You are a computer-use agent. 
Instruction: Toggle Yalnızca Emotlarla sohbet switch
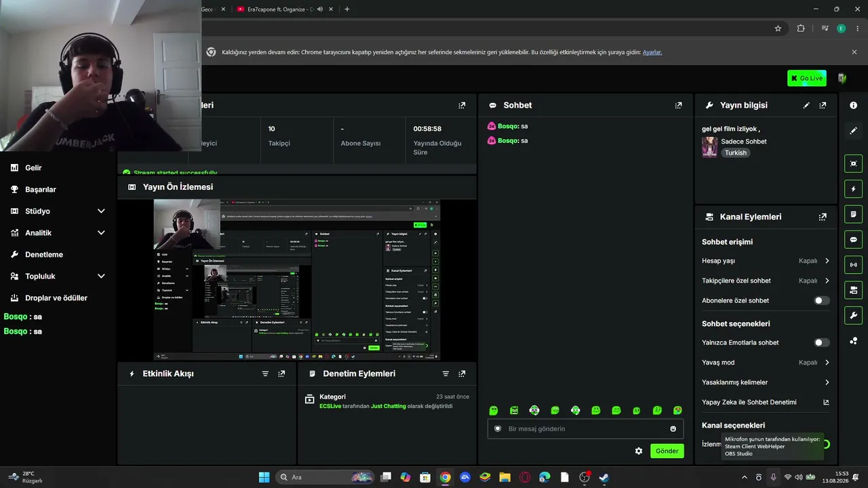pos(821,342)
